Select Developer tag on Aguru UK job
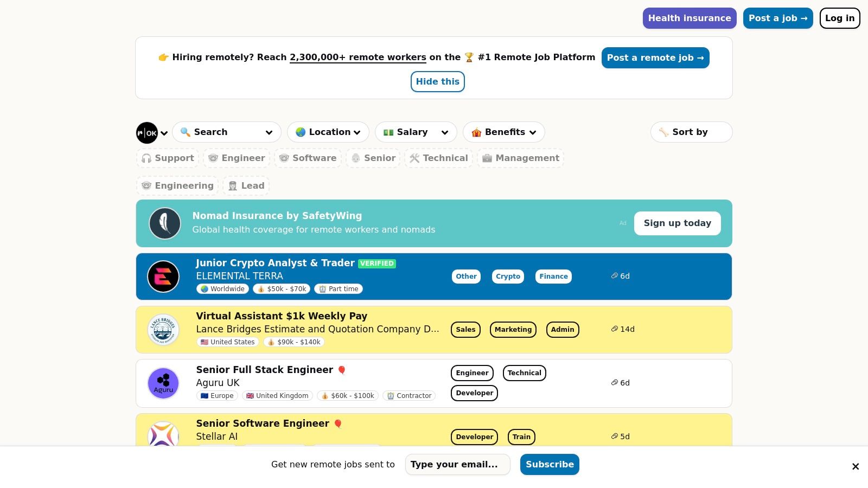868x488 pixels. [474, 393]
